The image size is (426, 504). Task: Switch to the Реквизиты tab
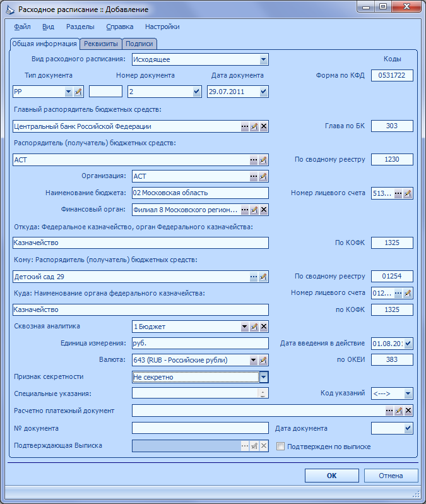pos(101,44)
